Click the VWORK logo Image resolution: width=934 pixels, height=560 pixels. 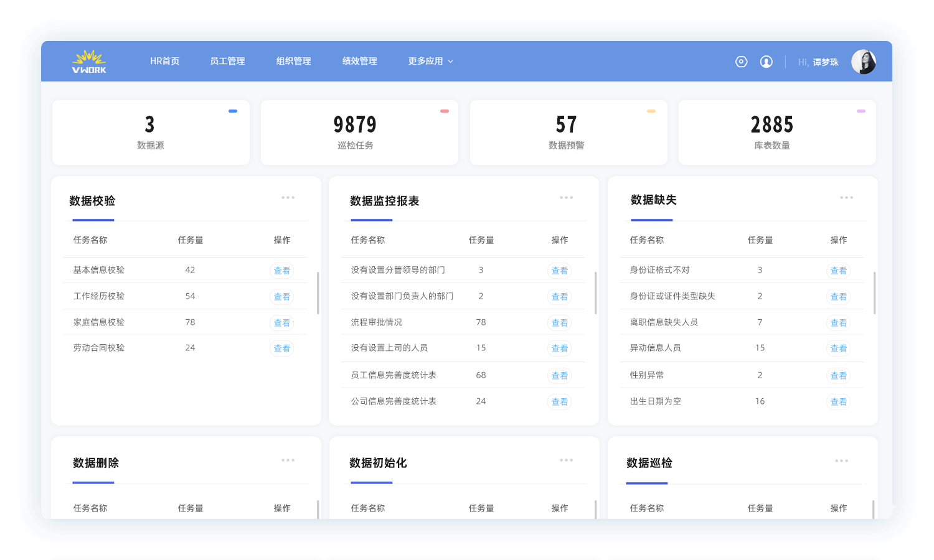(89, 62)
